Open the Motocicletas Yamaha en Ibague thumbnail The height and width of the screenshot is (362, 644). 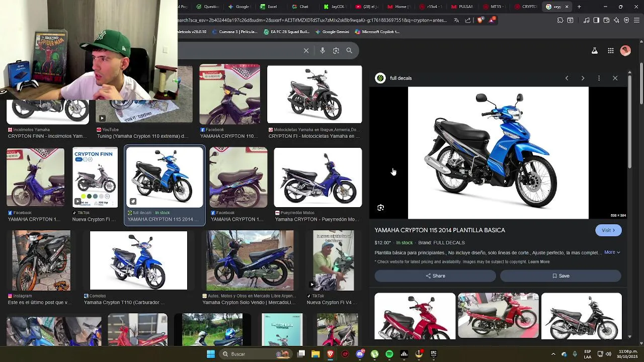pos(314,94)
